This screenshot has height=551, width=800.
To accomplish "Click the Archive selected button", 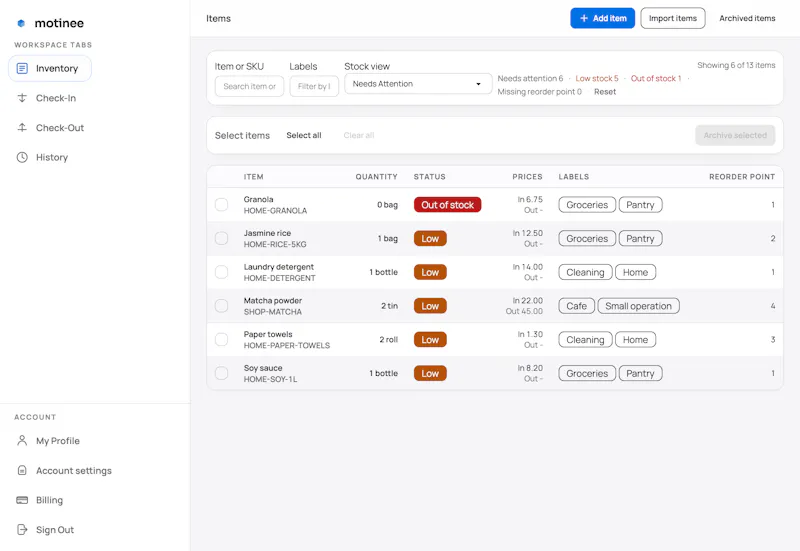I will tap(735, 135).
